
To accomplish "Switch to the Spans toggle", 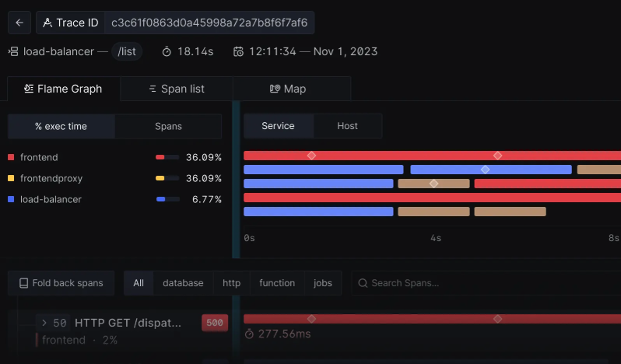I will pos(168,126).
